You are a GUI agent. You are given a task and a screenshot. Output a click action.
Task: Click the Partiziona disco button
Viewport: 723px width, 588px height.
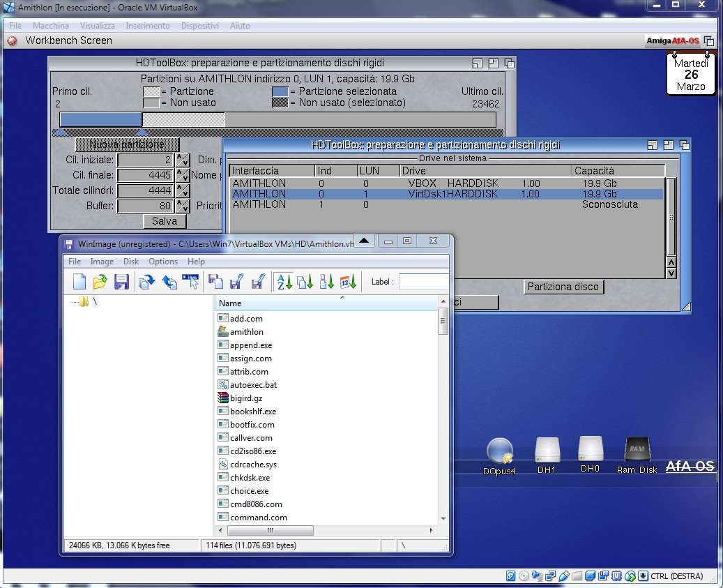point(563,287)
